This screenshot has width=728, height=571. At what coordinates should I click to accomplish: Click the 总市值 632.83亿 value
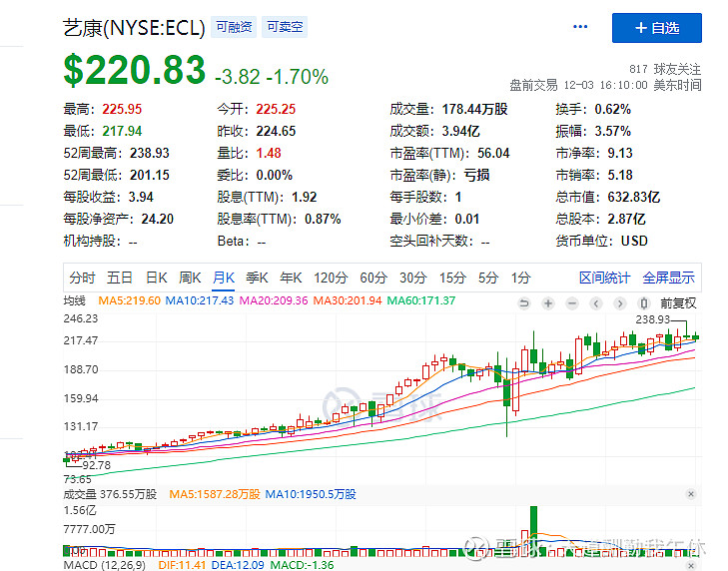[634, 197]
